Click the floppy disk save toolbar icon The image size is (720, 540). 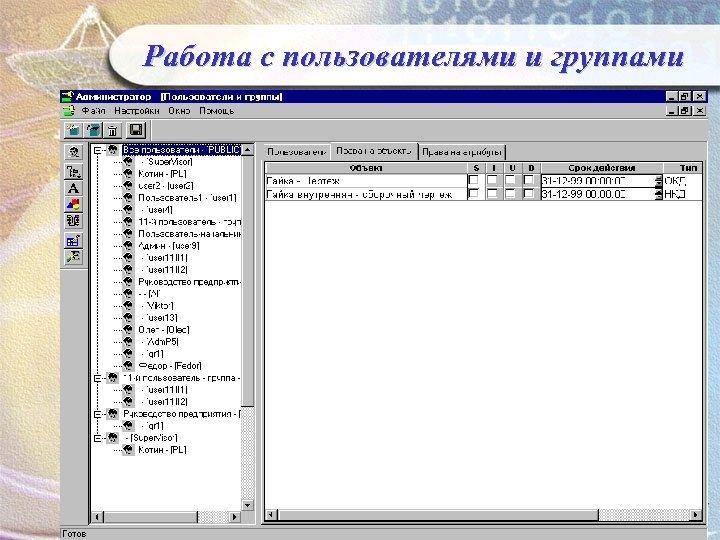pos(136,130)
